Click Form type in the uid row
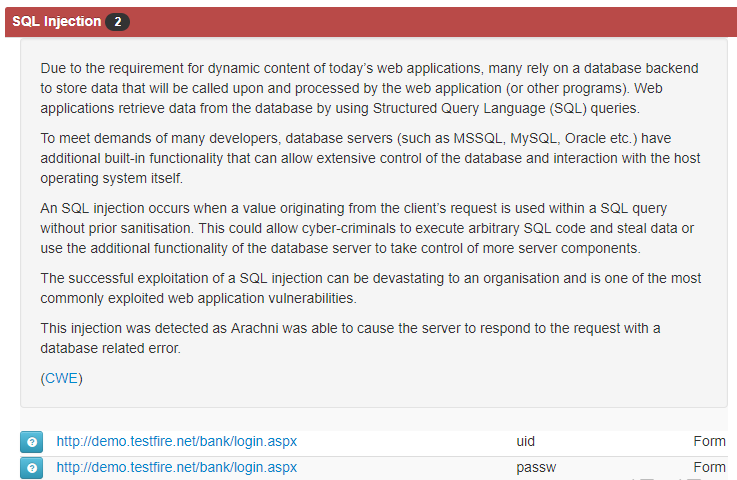Image resolution: width=737 pixels, height=480 pixels. click(709, 441)
